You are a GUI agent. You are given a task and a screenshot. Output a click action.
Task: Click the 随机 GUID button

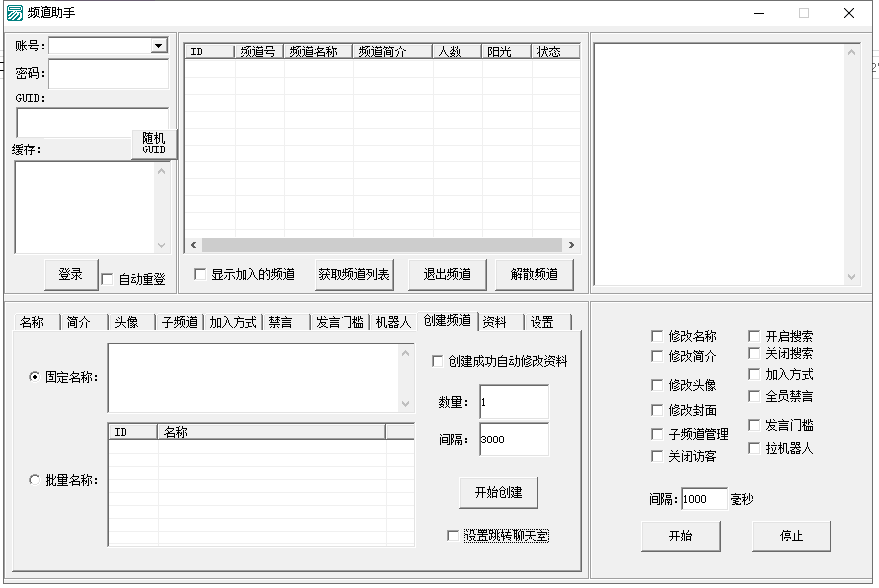click(153, 144)
